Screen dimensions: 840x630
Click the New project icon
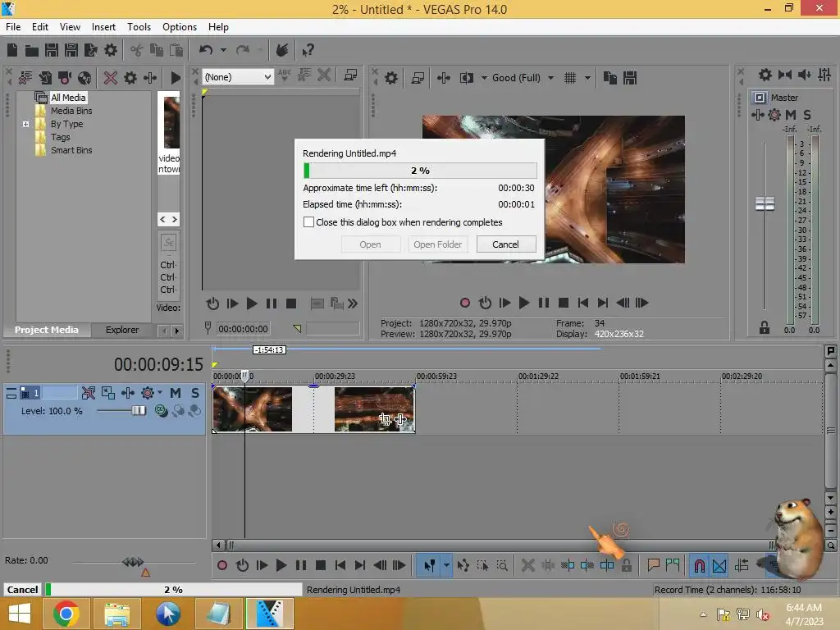point(12,50)
